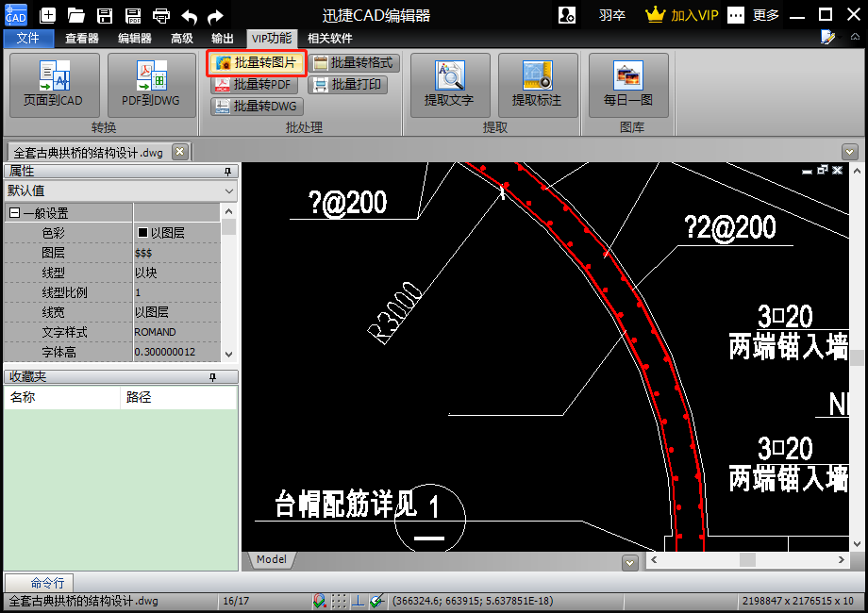Select the Model layout tab

(272, 559)
